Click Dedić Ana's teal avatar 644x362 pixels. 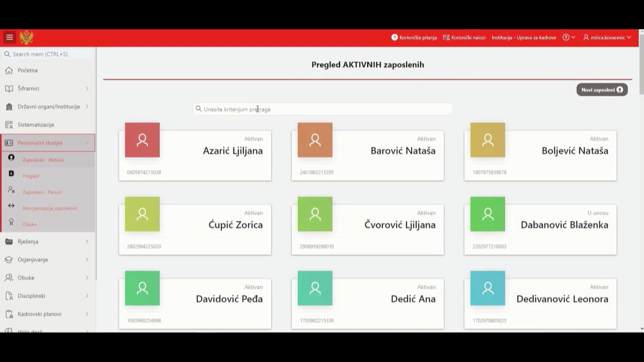point(315,288)
